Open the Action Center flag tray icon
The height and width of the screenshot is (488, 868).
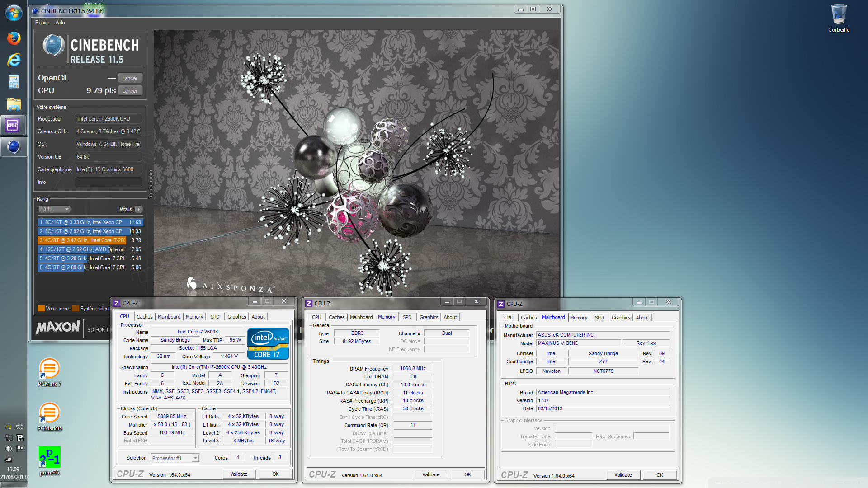tap(19, 449)
